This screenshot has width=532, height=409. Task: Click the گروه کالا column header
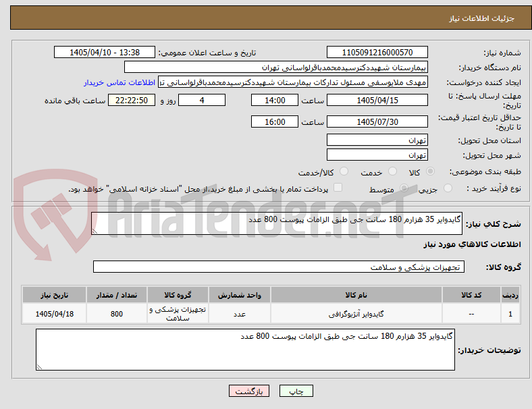pyautogui.click(x=178, y=295)
